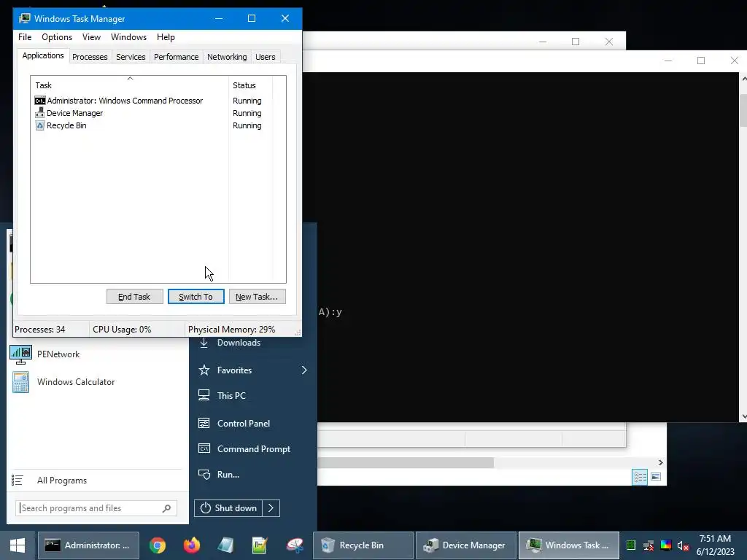The image size is (747, 560).
Task: Open the taskbar icon right of Firefox
Action: point(226,545)
